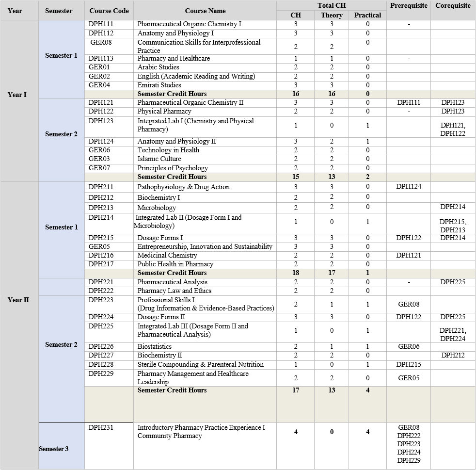Select the DPH228 course code
Screen dimensions: 476x471
(101, 365)
